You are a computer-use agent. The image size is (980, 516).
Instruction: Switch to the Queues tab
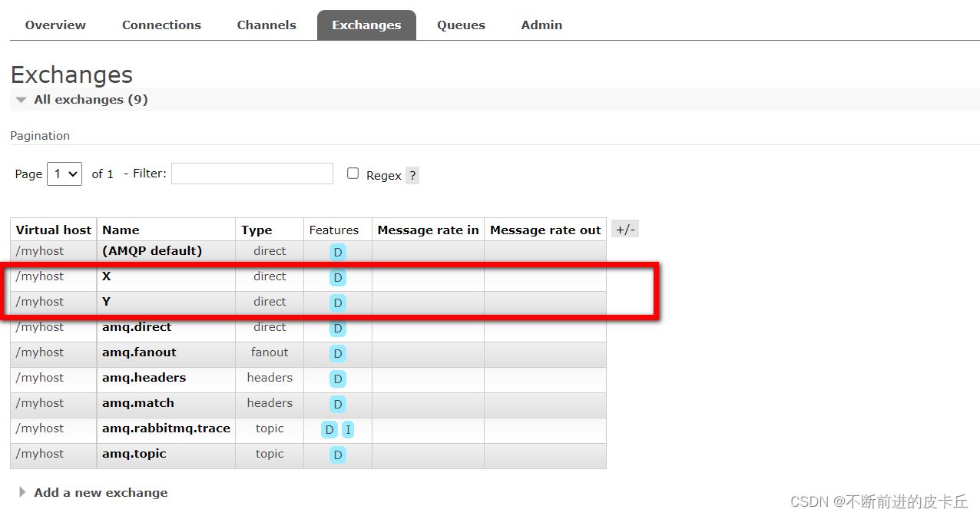click(x=461, y=25)
